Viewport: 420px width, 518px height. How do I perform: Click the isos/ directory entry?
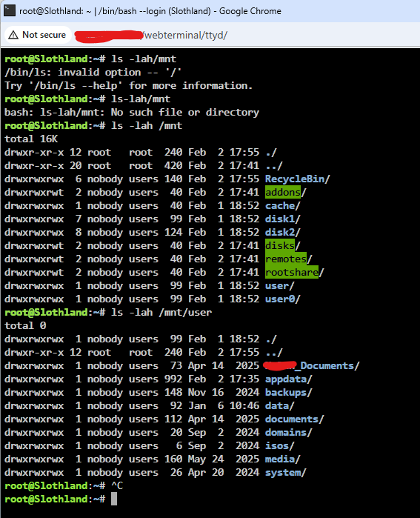280,445
